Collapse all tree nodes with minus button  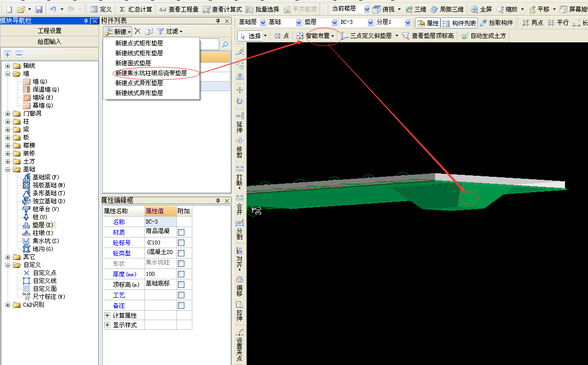point(19,54)
